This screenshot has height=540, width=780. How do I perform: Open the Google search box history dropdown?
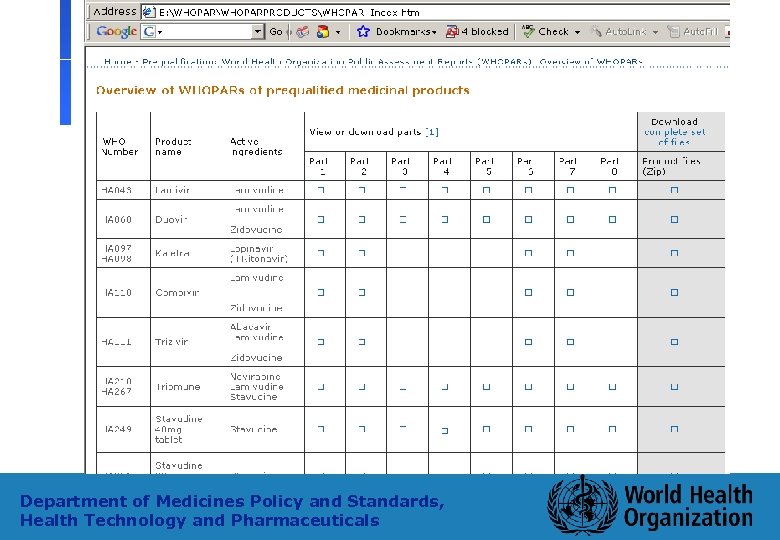click(x=257, y=32)
